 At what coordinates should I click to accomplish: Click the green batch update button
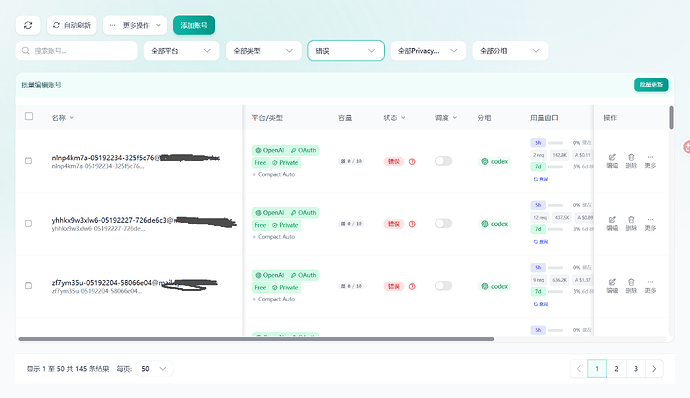click(651, 85)
